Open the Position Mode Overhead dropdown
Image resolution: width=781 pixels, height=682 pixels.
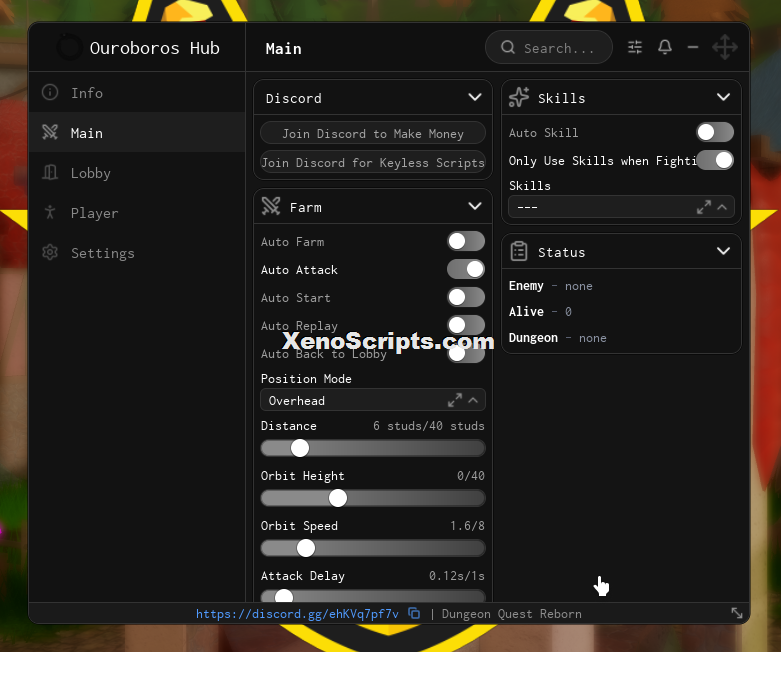click(373, 400)
